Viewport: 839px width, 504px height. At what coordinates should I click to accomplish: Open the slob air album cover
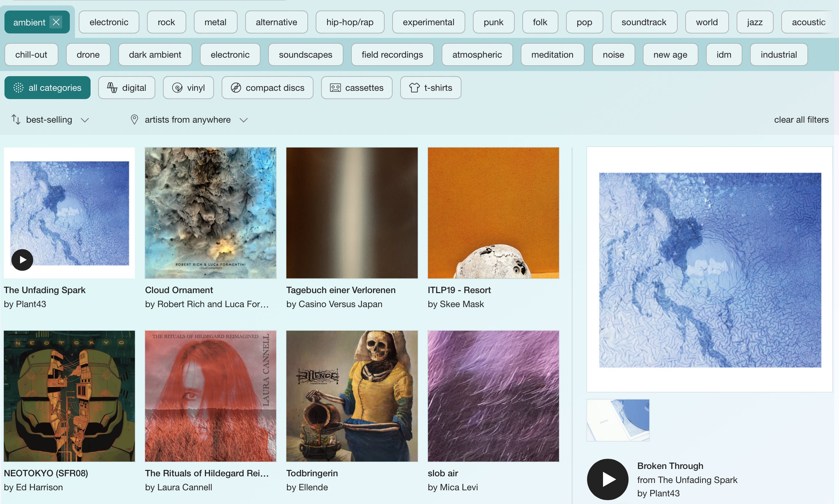[493, 396]
